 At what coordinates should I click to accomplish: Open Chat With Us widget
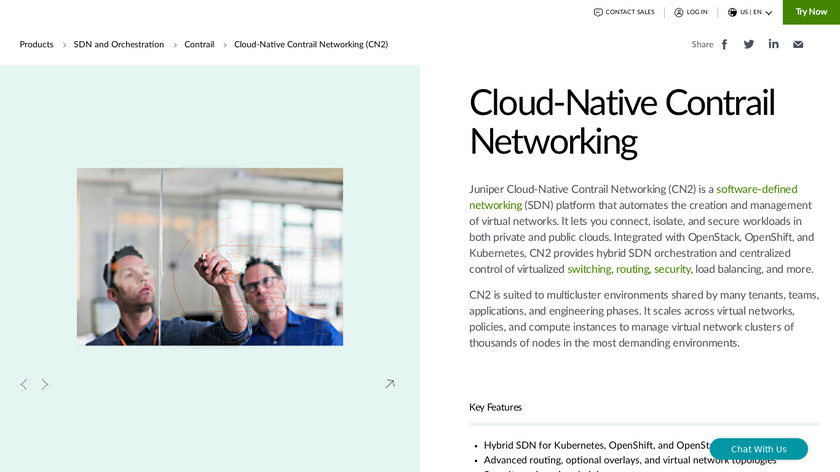[759, 449]
